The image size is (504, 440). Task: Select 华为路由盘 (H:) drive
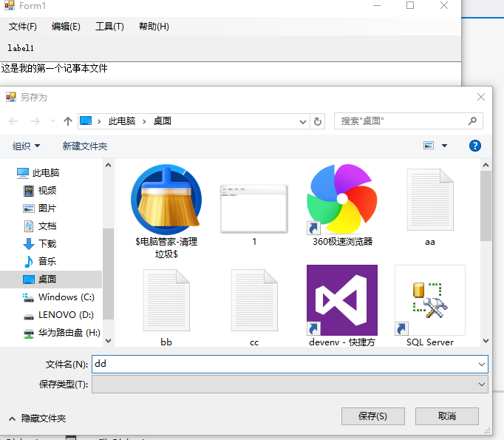tap(62, 332)
